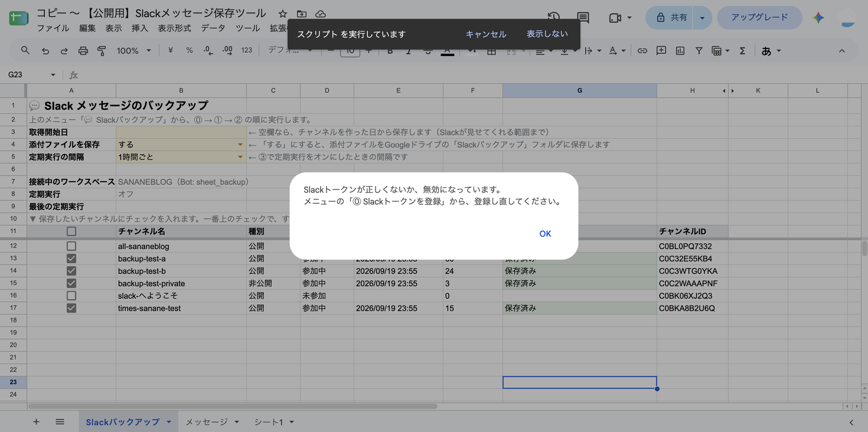Image resolution: width=868 pixels, height=432 pixels.
Task: Open the comments panel icon
Action: tap(583, 18)
